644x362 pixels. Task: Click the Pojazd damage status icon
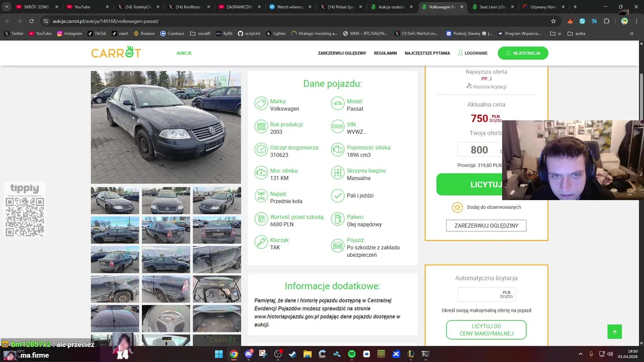pos(338,246)
